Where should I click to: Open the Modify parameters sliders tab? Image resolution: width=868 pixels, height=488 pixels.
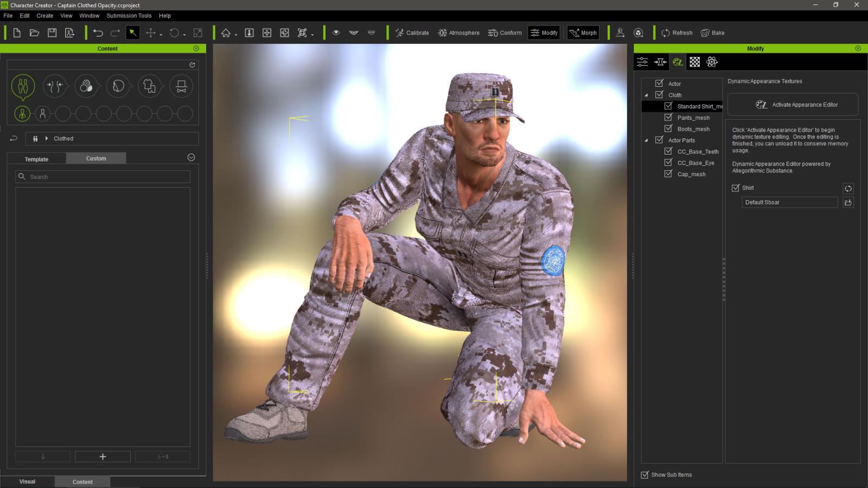[642, 62]
